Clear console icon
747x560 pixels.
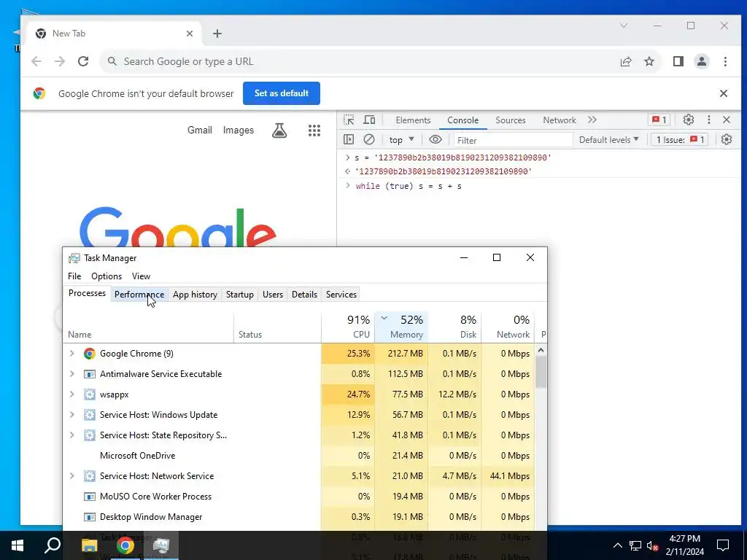click(368, 139)
